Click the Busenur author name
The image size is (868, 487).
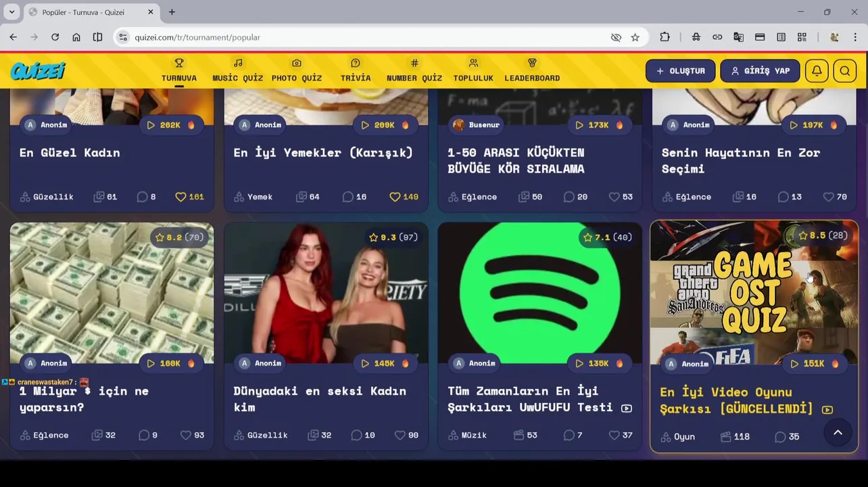pyautogui.click(x=484, y=125)
